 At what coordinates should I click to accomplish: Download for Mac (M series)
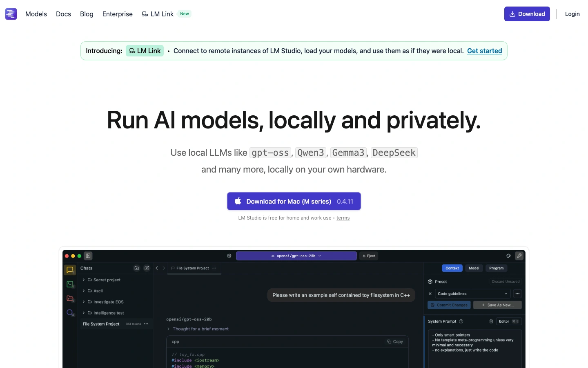[x=294, y=201]
